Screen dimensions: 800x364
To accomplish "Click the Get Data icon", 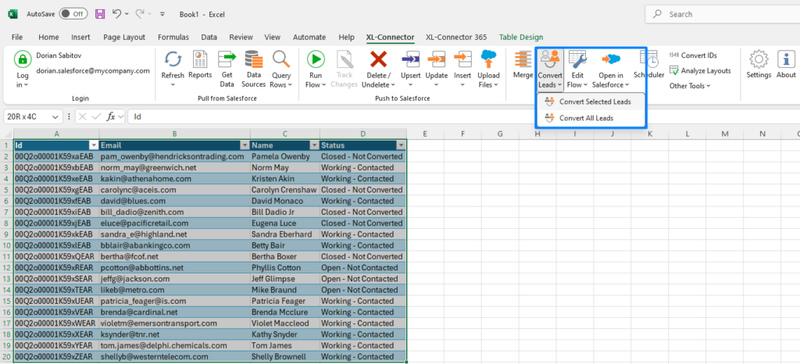I will (227, 59).
